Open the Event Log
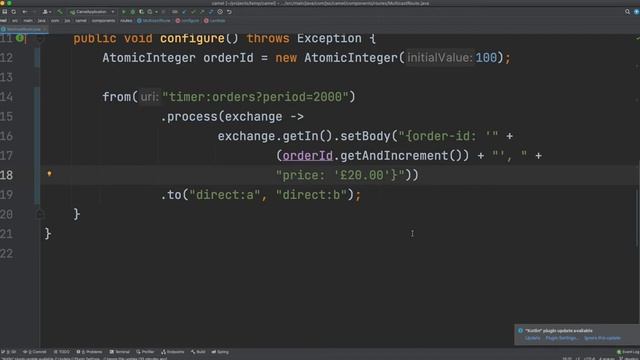This screenshot has width=640, height=360. coord(628,352)
